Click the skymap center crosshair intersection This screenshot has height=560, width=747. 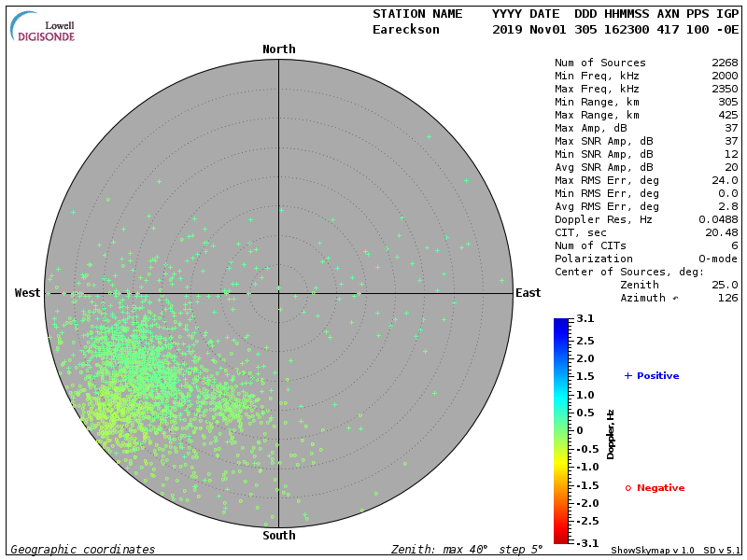[279, 293]
